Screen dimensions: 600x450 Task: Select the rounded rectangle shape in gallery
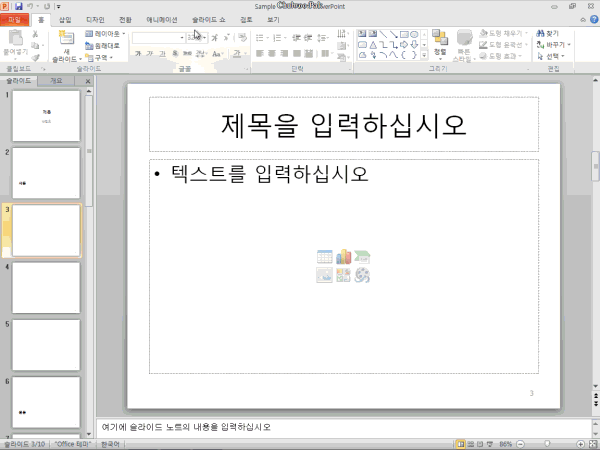[362, 45]
